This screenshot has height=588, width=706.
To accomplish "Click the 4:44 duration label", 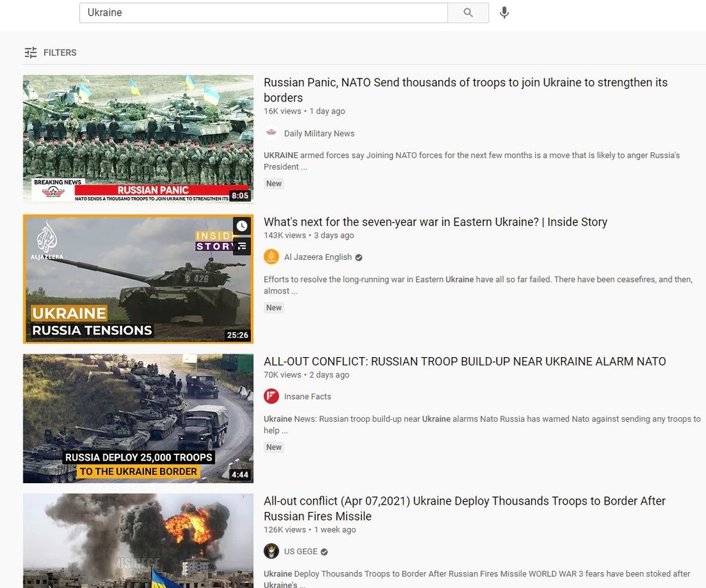I will [x=240, y=474].
